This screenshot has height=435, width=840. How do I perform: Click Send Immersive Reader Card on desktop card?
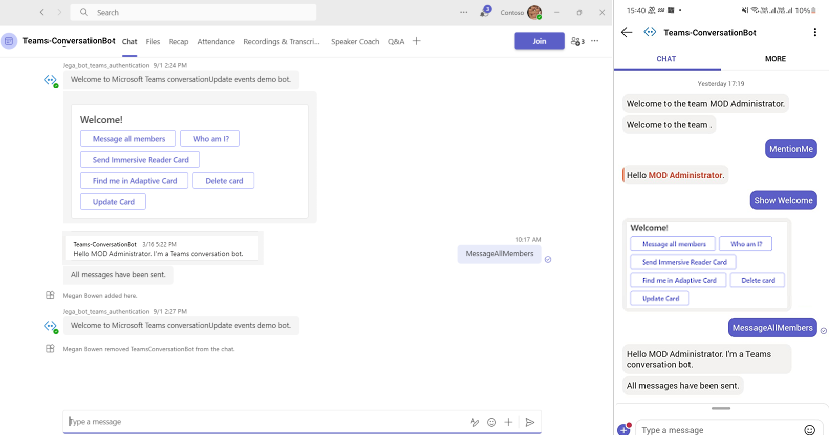(140, 160)
